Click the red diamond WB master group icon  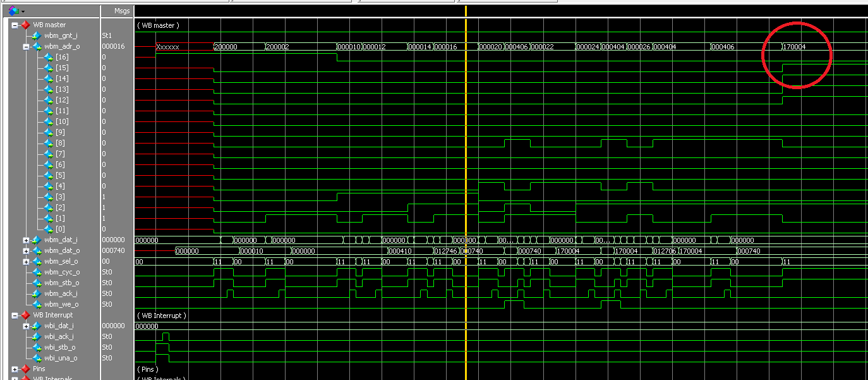[x=25, y=25]
